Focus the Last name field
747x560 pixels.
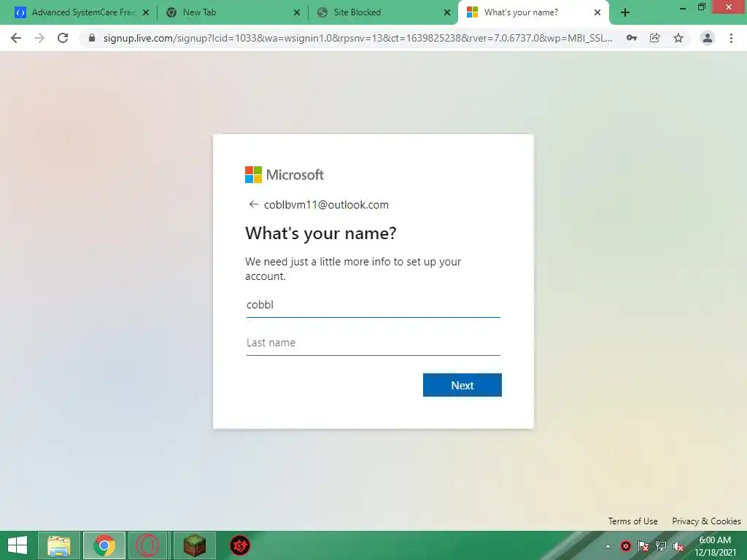tap(373, 343)
